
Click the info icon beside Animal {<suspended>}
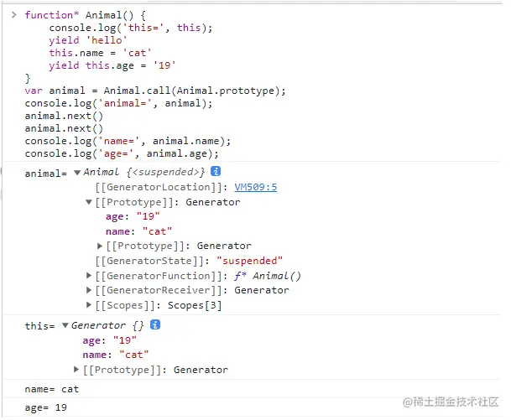(x=216, y=171)
